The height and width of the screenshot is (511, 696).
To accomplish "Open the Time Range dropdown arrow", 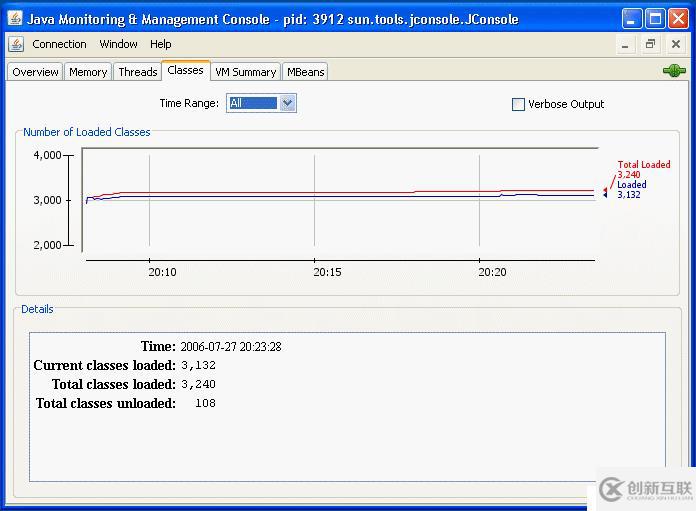I will click(x=288, y=103).
